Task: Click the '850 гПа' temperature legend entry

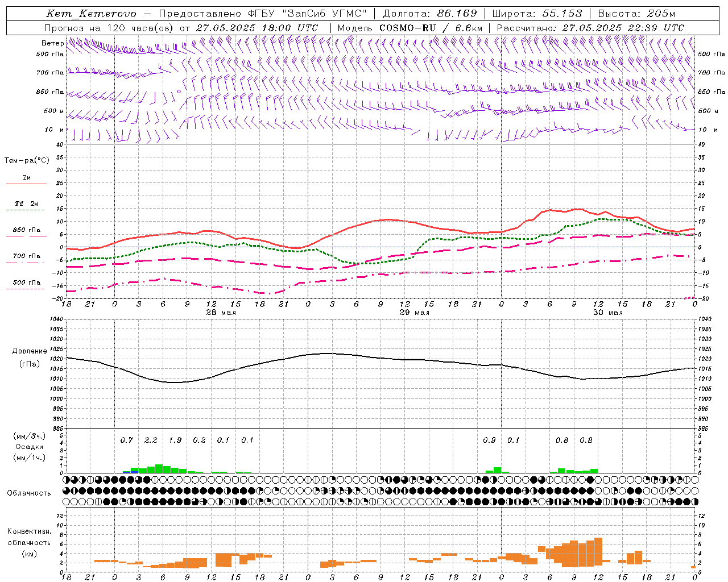Action: pos(26,230)
